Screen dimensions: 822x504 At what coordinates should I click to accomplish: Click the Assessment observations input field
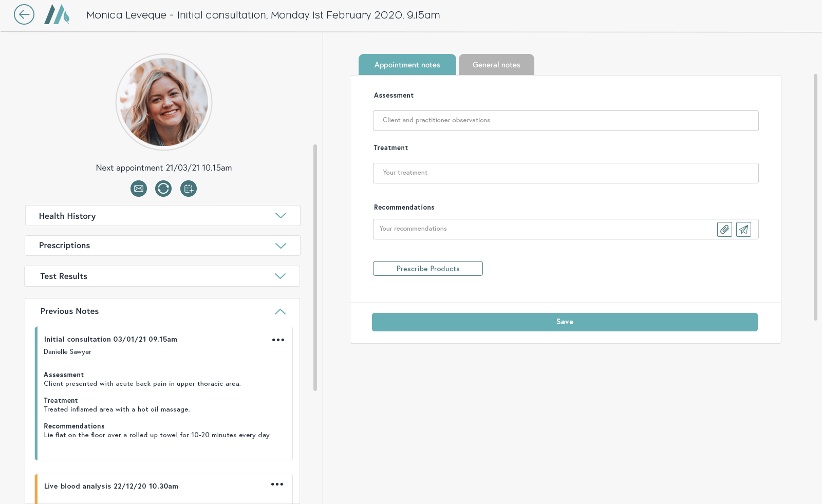[565, 121]
